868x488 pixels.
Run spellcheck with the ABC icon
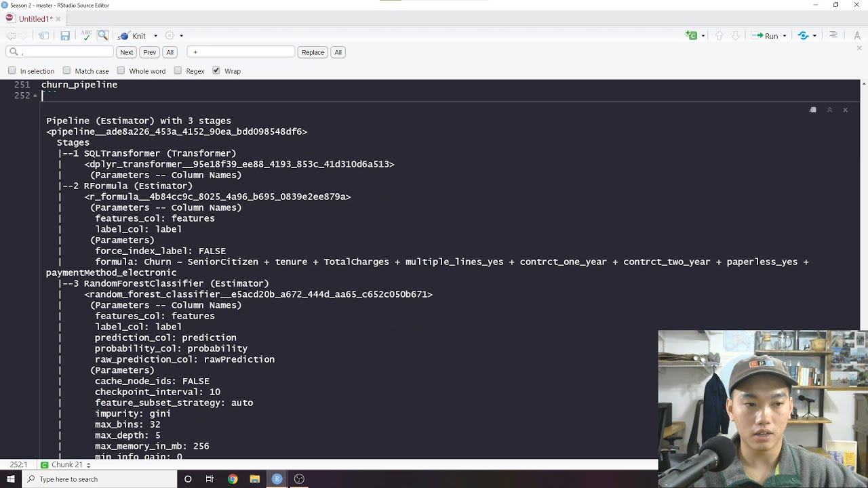point(85,35)
